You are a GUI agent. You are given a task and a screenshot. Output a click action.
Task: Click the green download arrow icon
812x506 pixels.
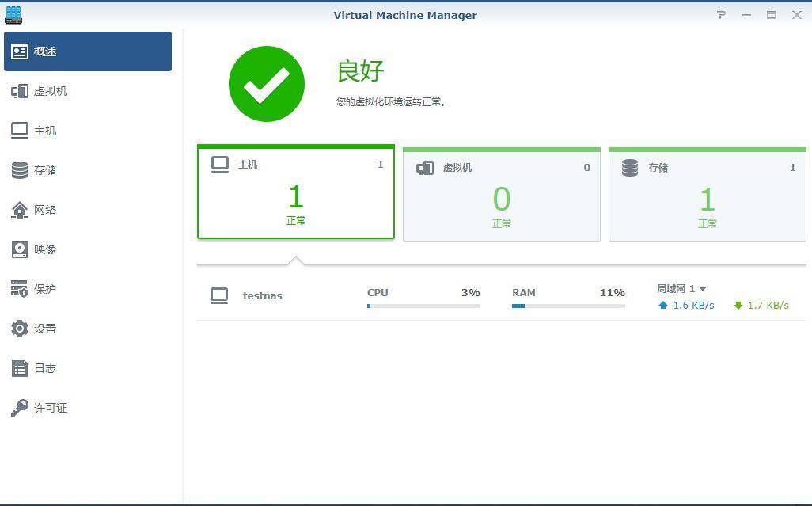tap(738, 306)
